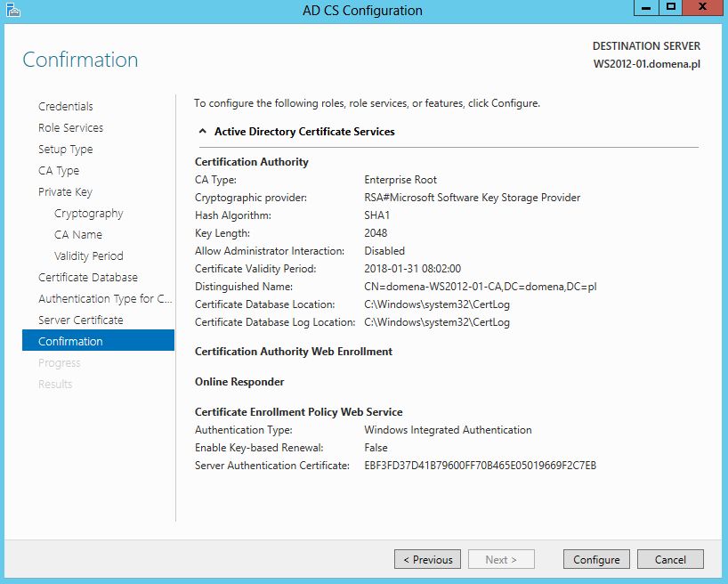Maximize the AD CS Configuration window
Screen dimensions: 728x584
pyautogui.click(x=671, y=7)
